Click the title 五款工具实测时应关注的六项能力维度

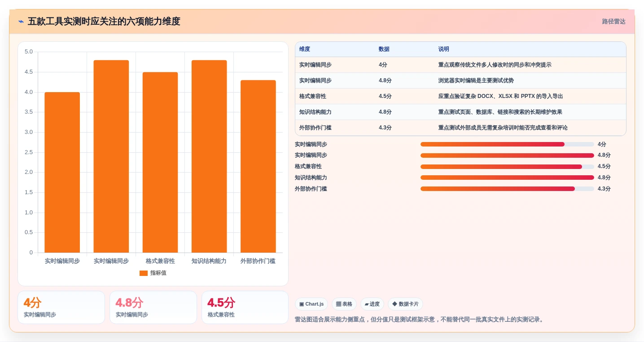(x=104, y=22)
